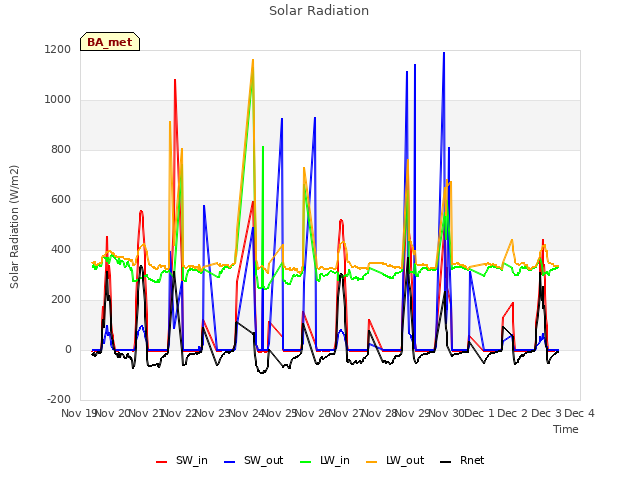Click the Solar Radiation (W/m2) axis label
This screenshot has width=640, height=480.
14,227
